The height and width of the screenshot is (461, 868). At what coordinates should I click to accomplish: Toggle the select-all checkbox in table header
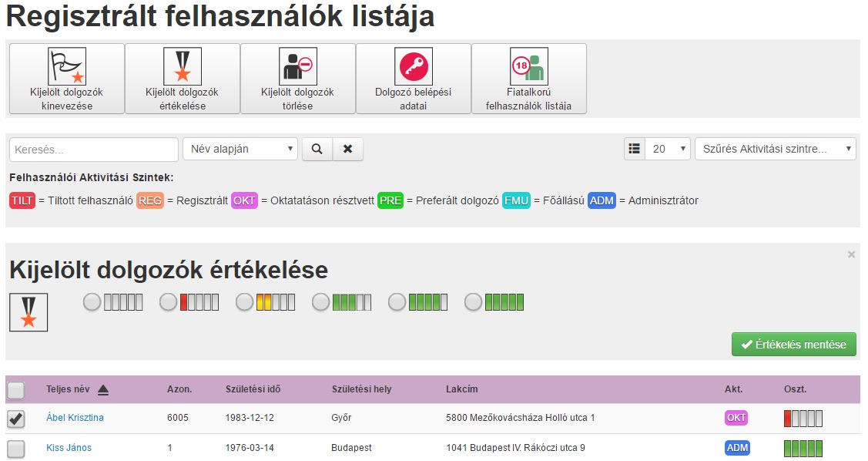15,391
